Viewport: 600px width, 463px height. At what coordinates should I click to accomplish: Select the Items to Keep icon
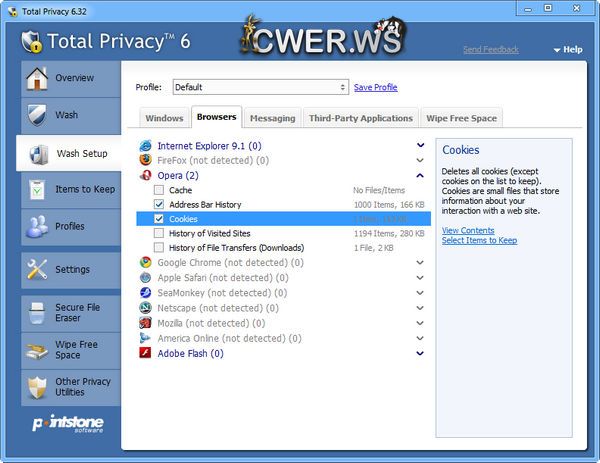(37, 190)
